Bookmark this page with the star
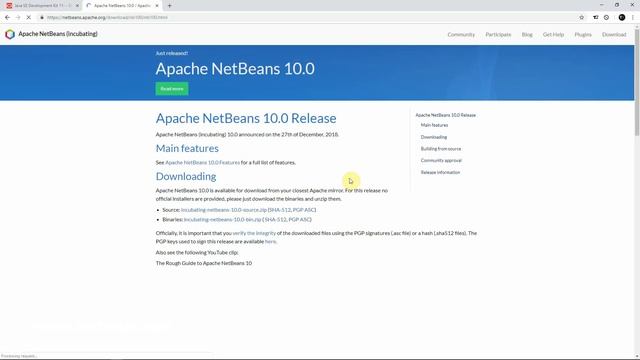This screenshot has height=360, width=640. coord(582,18)
